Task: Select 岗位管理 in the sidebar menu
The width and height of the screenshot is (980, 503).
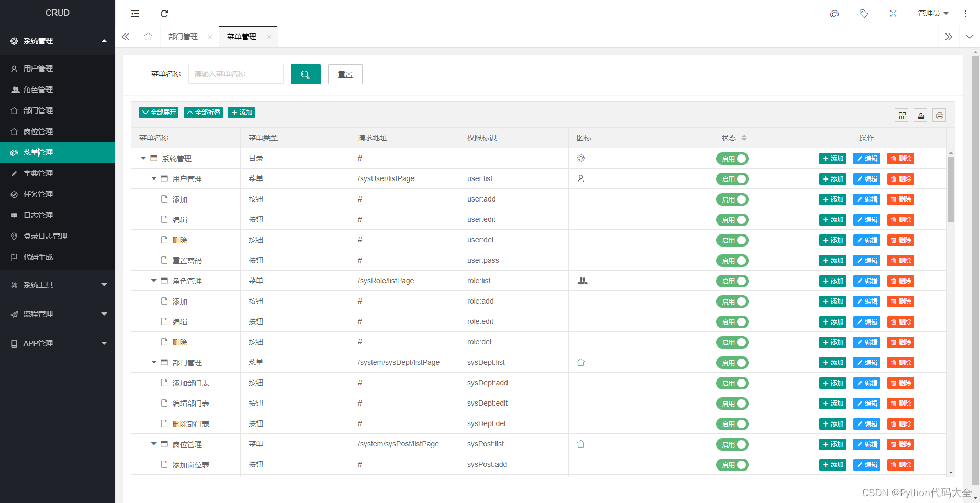Action: tap(38, 131)
